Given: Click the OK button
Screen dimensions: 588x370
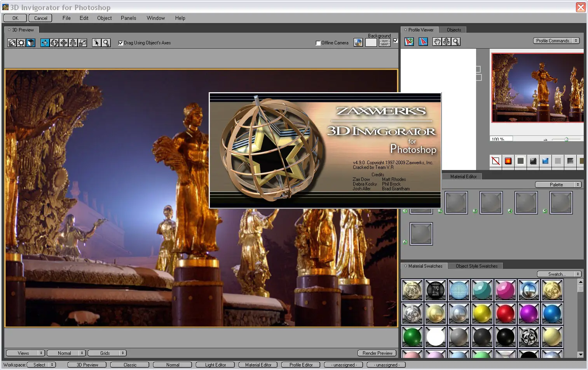Looking at the screenshot, I should (x=15, y=18).
